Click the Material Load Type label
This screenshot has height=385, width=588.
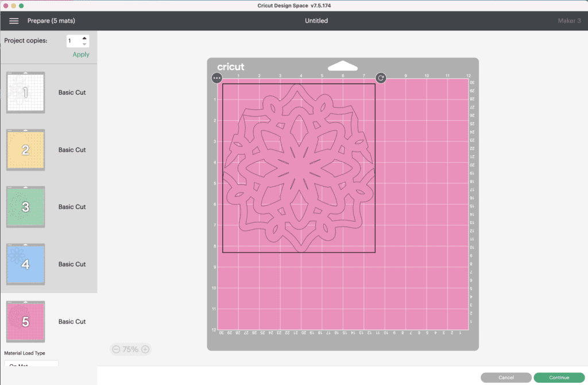[25, 353]
